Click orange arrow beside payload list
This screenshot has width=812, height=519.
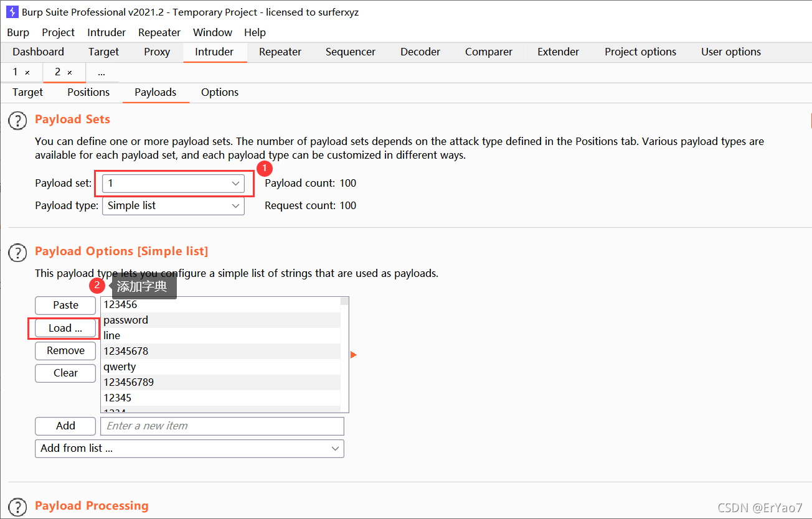(x=354, y=355)
